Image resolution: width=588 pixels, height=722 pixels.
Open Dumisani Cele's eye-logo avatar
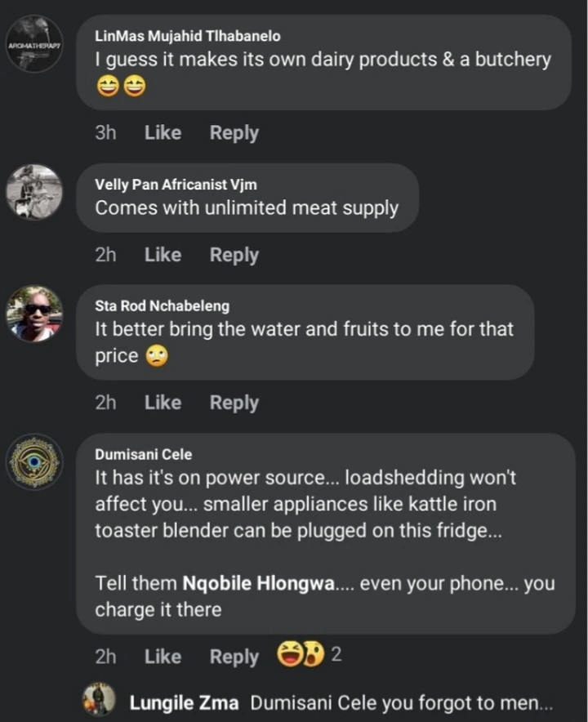coord(34,461)
